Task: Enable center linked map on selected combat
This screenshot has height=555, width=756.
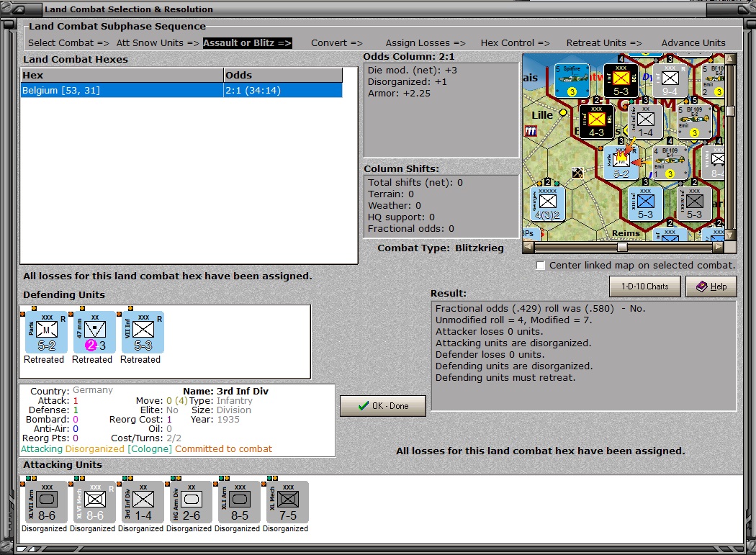Action: pos(541,266)
